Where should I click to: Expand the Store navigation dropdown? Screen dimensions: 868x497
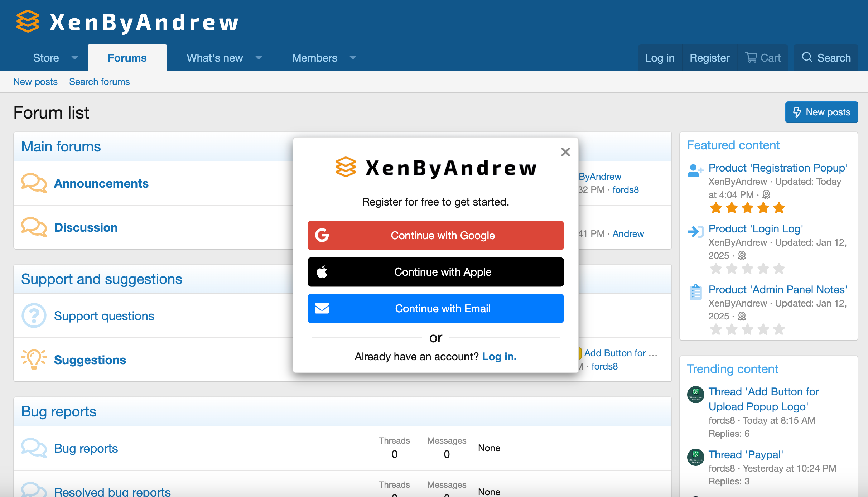pos(74,58)
